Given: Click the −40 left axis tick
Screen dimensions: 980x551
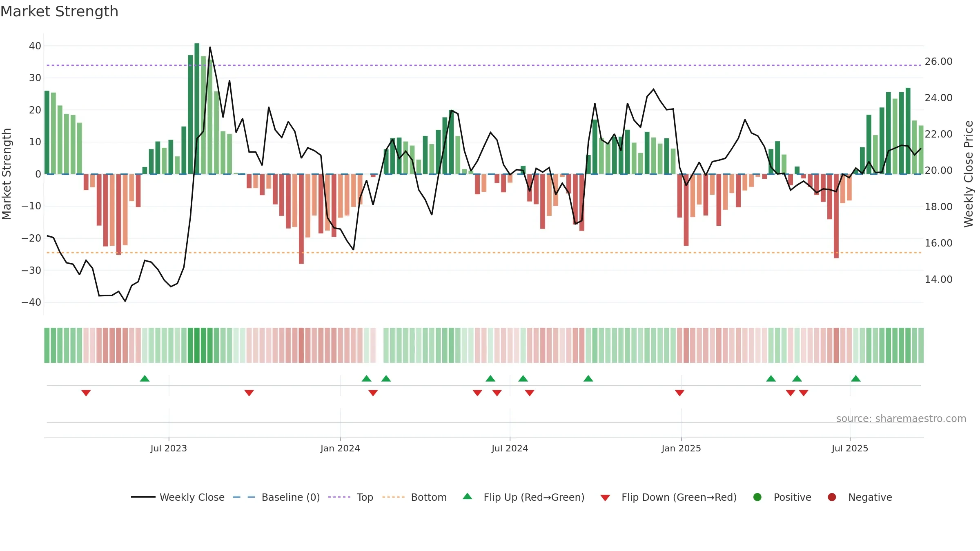Looking at the screenshot, I should [x=31, y=302].
